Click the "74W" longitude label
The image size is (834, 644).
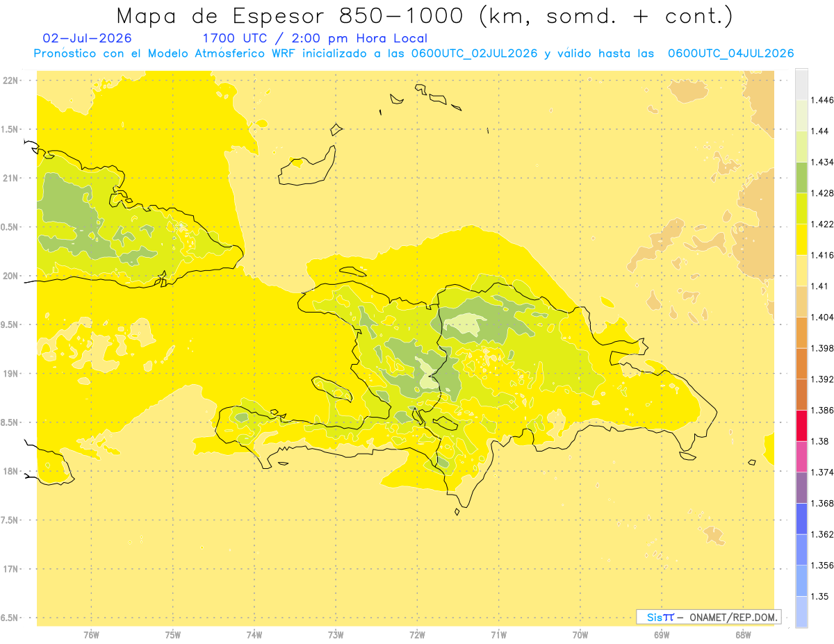point(254,634)
